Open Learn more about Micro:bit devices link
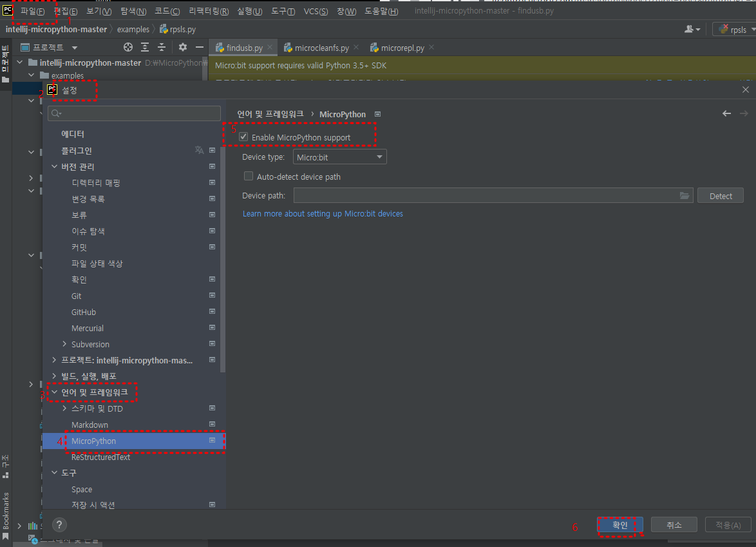This screenshot has height=547, width=756. click(323, 214)
